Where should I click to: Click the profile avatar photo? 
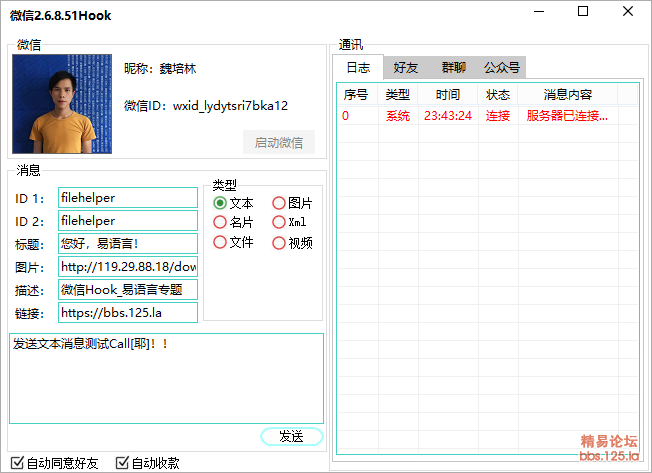click(x=62, y=104)
